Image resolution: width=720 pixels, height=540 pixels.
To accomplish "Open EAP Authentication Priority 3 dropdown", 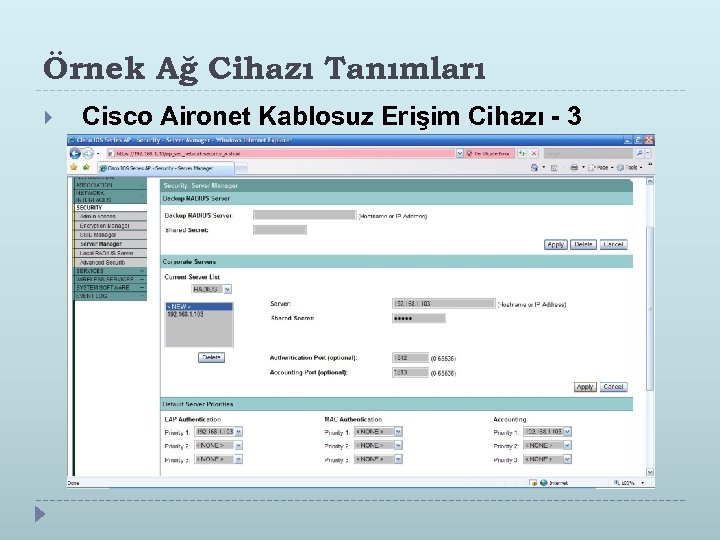I will [x=219, y=459].
